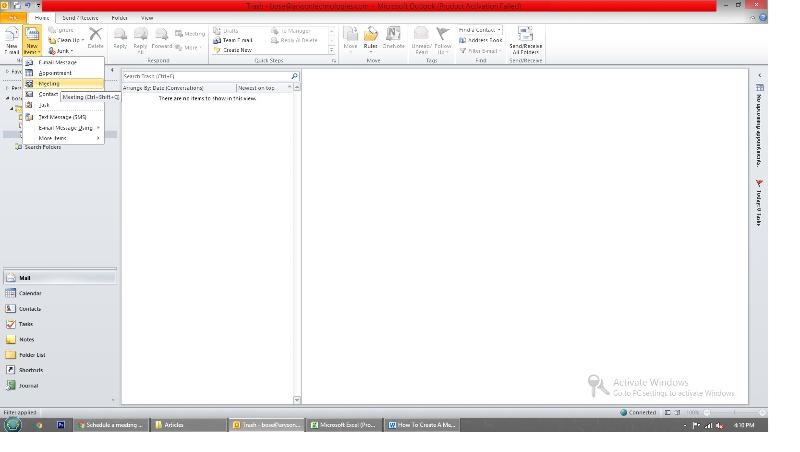The width and height of the screenshot is (800, 452).
Task: Open Microsoft Excel from taskbar
Action: (344, 424)
